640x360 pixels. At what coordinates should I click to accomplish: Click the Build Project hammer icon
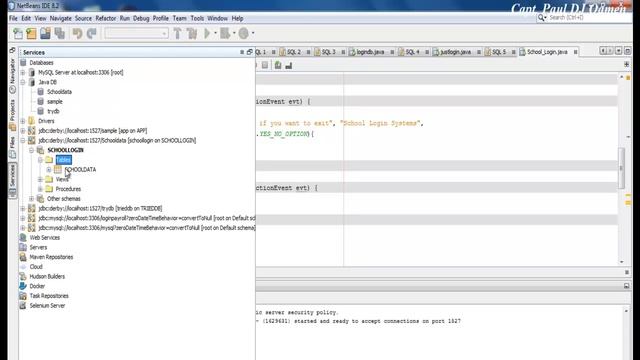pos(178,33)
